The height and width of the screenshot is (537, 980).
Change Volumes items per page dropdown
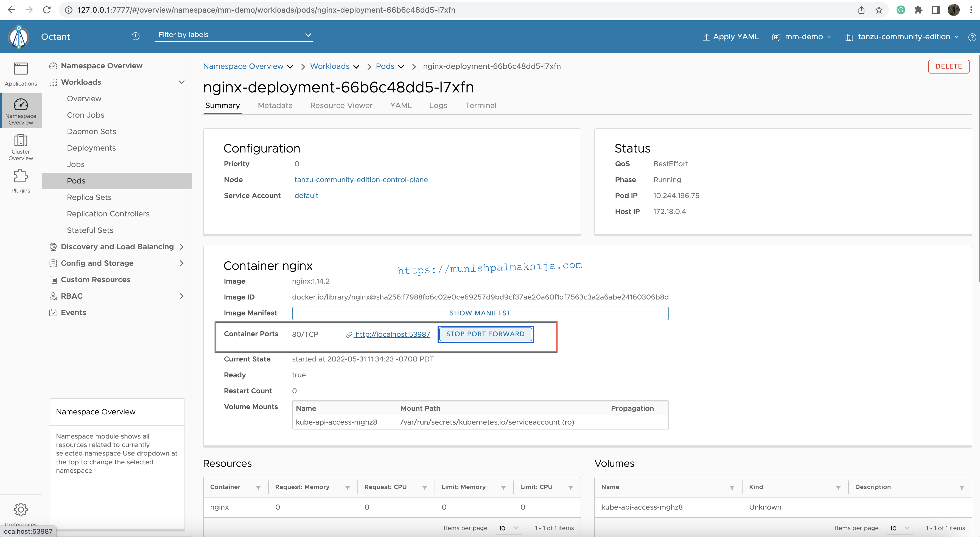point(900,528)
